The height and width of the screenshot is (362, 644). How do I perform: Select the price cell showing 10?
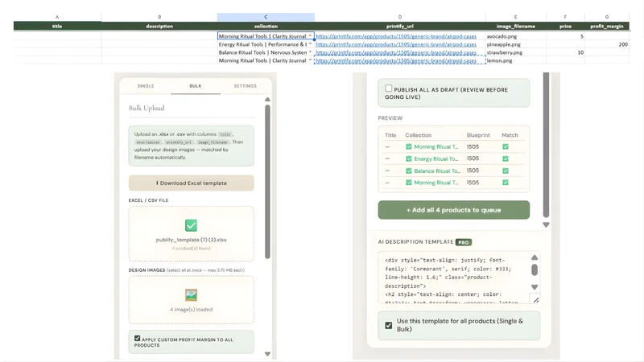[565, 52]
